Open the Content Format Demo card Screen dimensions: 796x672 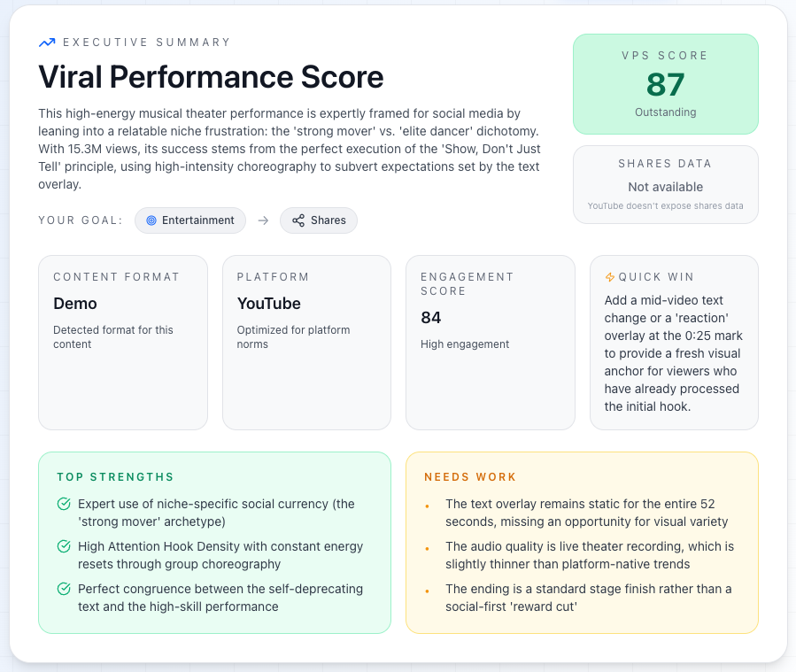tap(123, 343)
